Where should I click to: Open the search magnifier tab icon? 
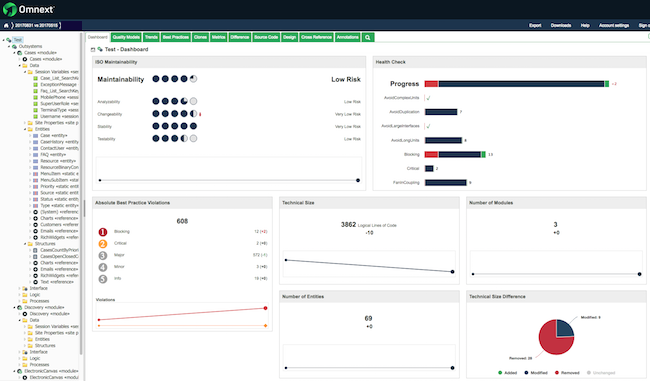(x=368, y=37)
